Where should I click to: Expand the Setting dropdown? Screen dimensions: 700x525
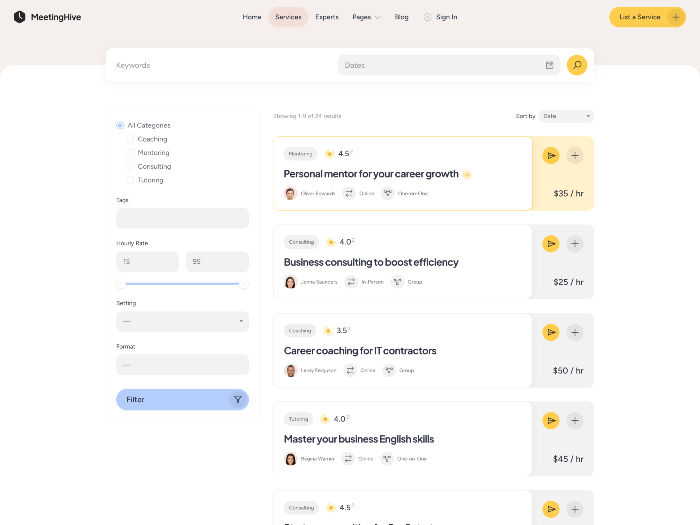[x=182, y=321]
